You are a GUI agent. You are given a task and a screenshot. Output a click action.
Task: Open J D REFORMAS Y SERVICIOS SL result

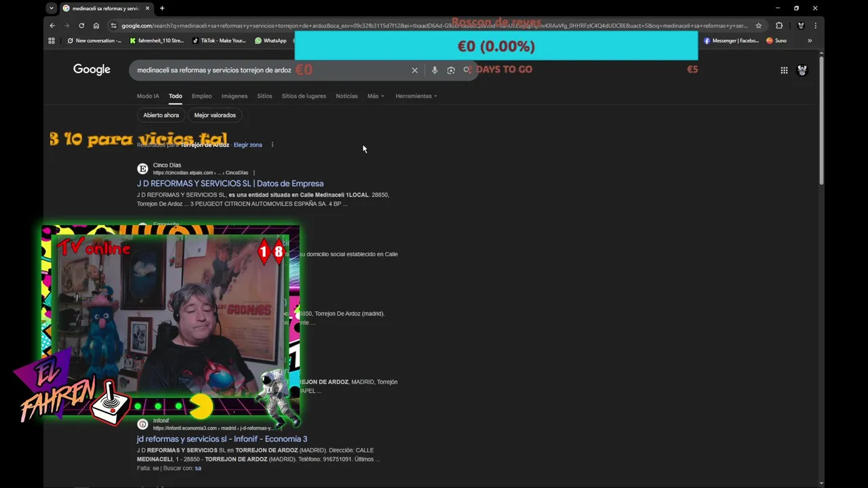click(230, 184)
